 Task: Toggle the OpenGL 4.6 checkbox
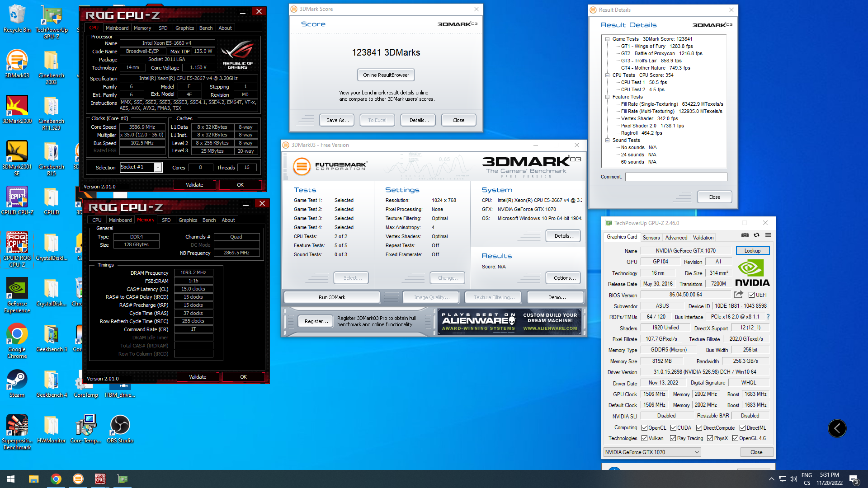pos(735,438)
